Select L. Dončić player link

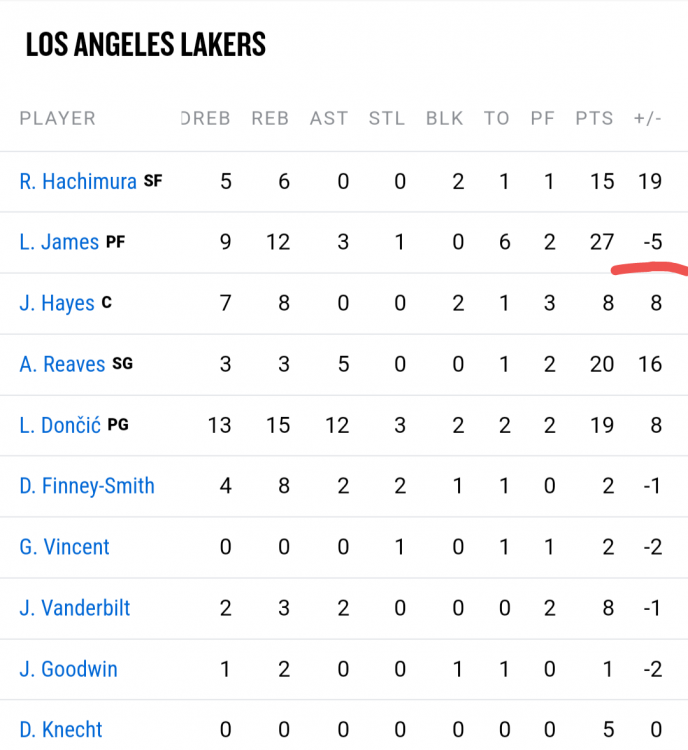(x=60, y=425)
